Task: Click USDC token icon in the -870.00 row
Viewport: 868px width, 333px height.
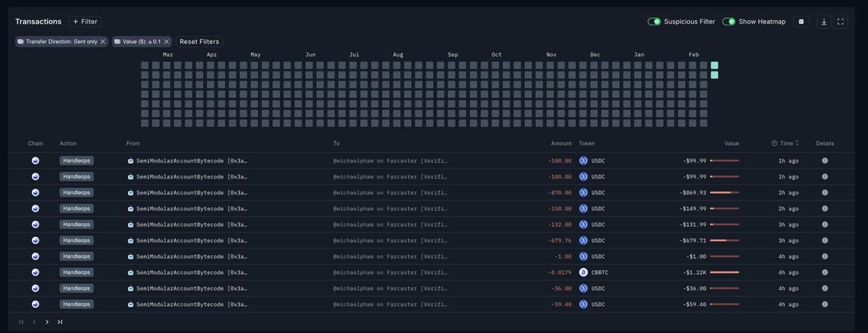Action: point(583,193)
